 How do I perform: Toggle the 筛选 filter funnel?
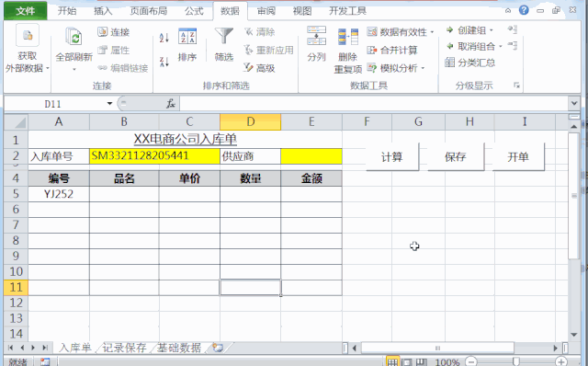pyautogui.click(x=224, y=44)
